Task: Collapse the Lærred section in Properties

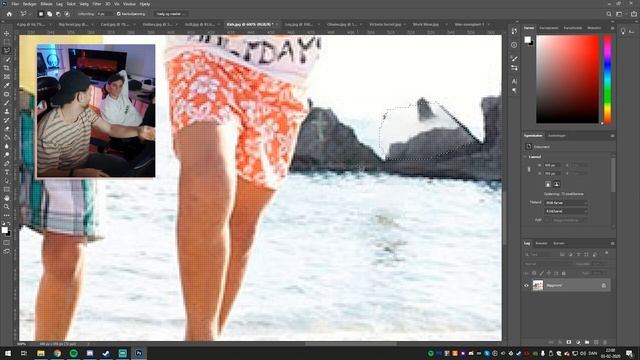Action: pos(525,157)
